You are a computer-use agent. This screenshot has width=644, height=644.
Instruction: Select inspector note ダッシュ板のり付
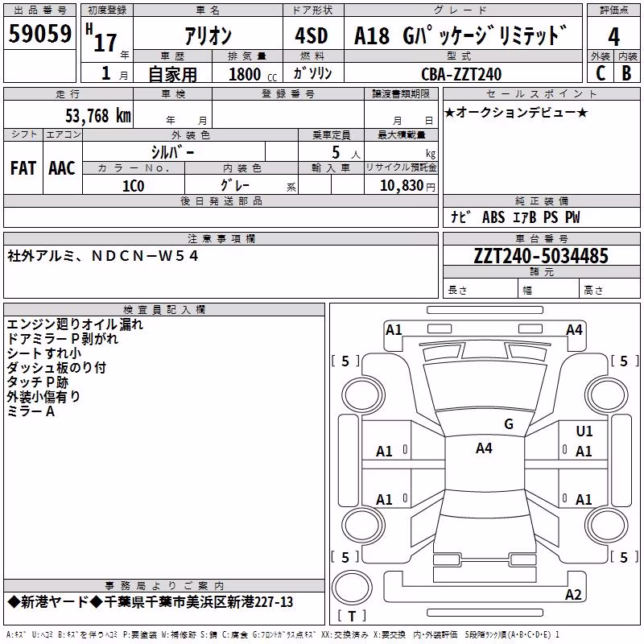pyautogui.click(x=56, y=368)
